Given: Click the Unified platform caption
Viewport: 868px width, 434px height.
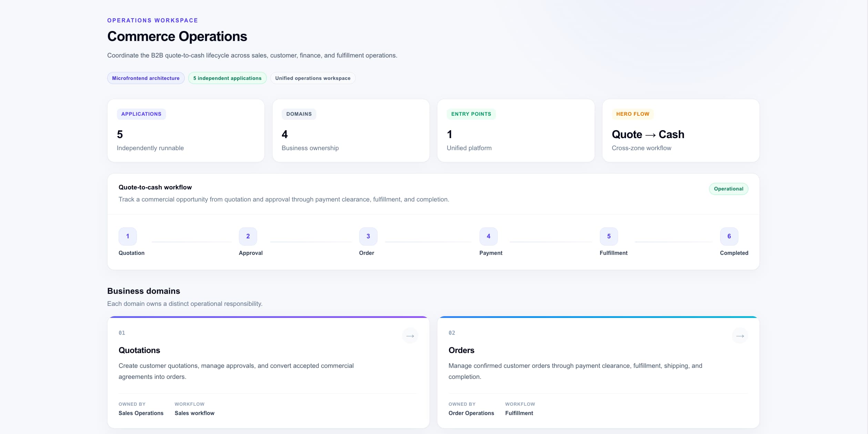Looking at the screenshot, I should click(x=469, y=148).
